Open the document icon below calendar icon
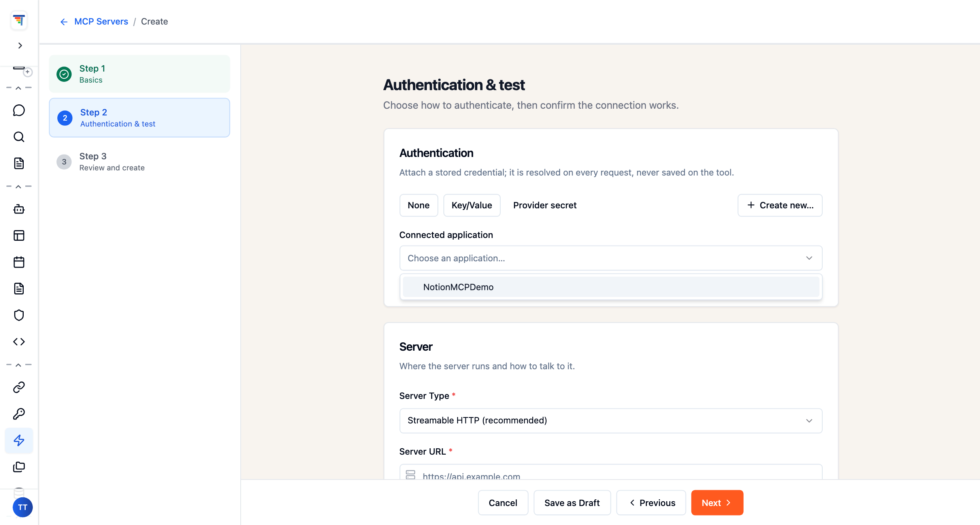The width and height of the screenshot is (980, 525). tap(19, 289)
